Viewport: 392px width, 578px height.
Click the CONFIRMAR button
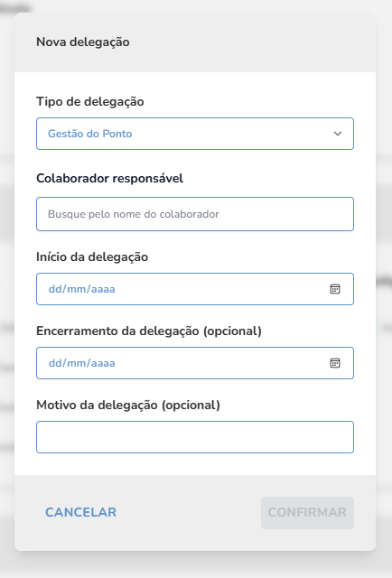[308, 513]
